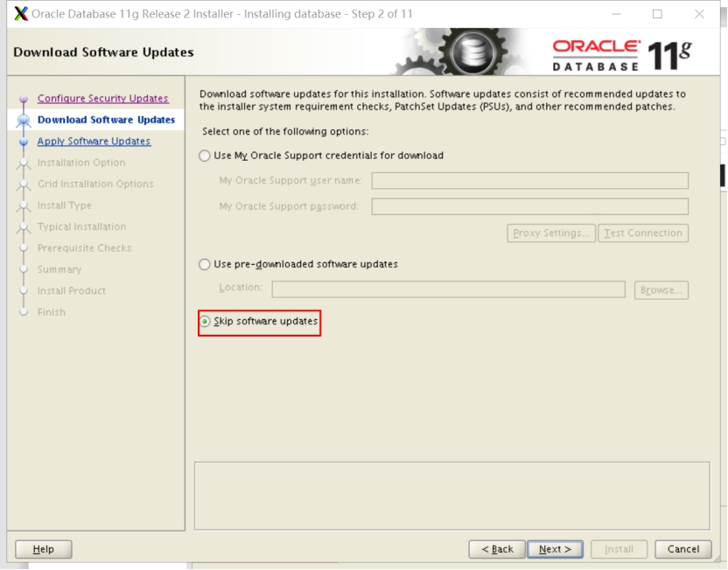The image size is (728, 570).
Task: Click the Oracle Database 11g logo
Action: tap(622, 55)
